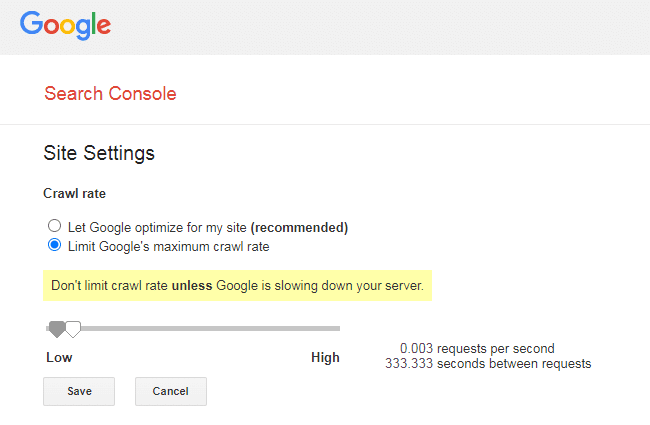650x425 pixels.
Task: Click the gray crawl rate slider handle
Action: click(57, 328)
